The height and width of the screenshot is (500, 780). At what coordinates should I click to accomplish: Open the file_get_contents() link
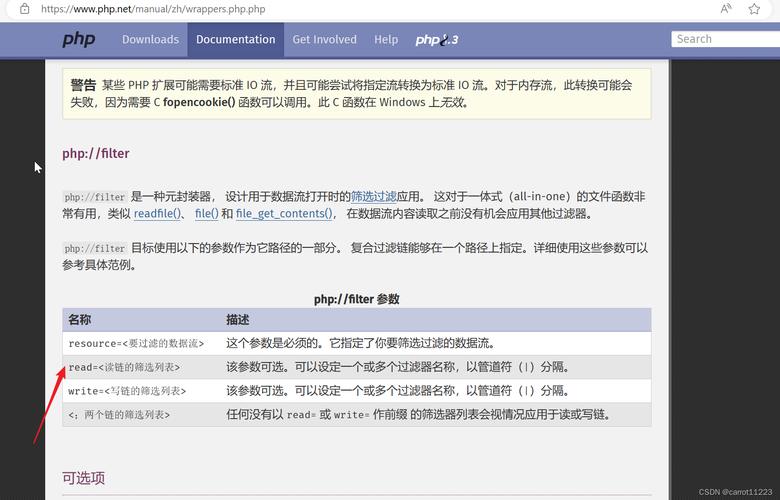coord(284,213)
